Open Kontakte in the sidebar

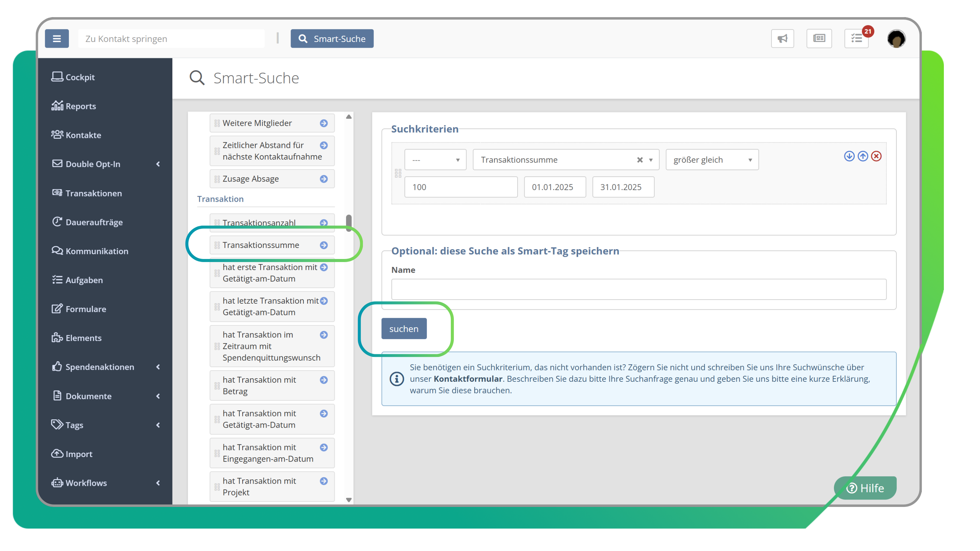click(83, 135)
